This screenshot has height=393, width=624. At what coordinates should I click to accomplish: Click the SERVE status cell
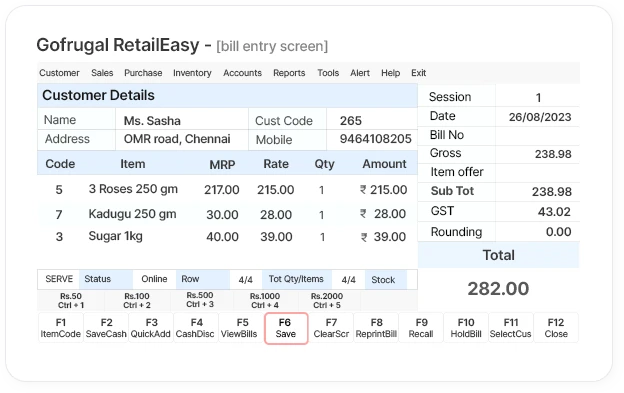coord(59,279)
